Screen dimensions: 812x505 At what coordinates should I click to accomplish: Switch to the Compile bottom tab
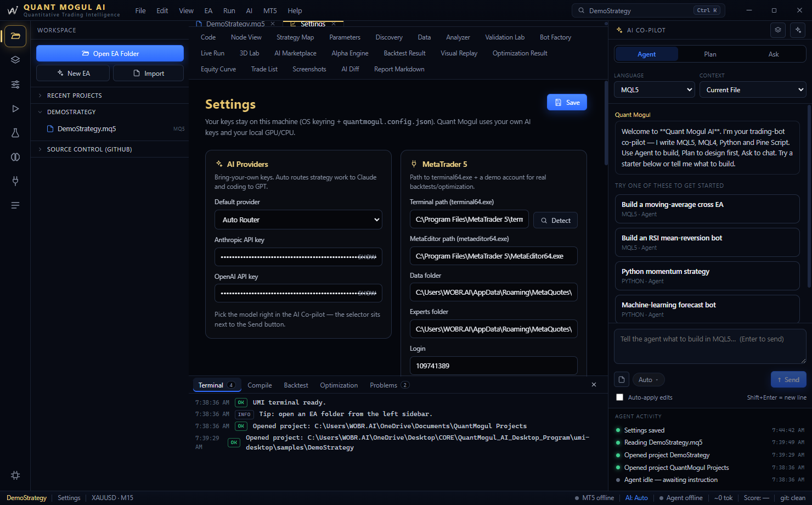260,385
